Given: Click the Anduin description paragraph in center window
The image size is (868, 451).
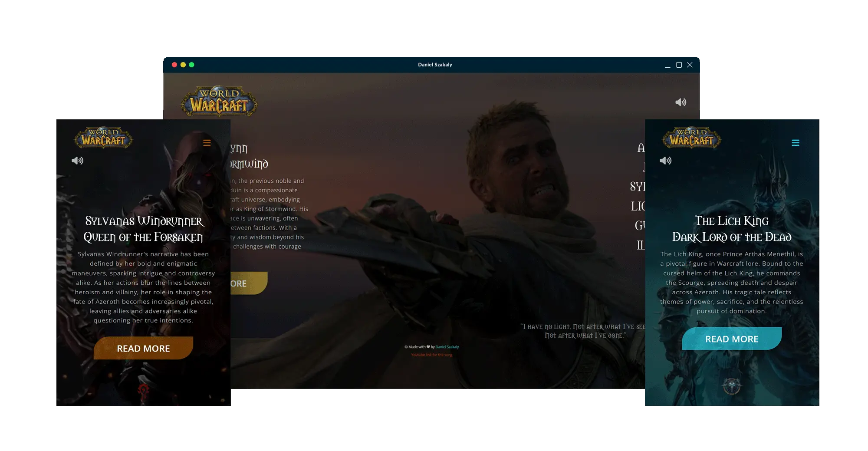Looking at the screenshot, I should click(x=269, y=214).
